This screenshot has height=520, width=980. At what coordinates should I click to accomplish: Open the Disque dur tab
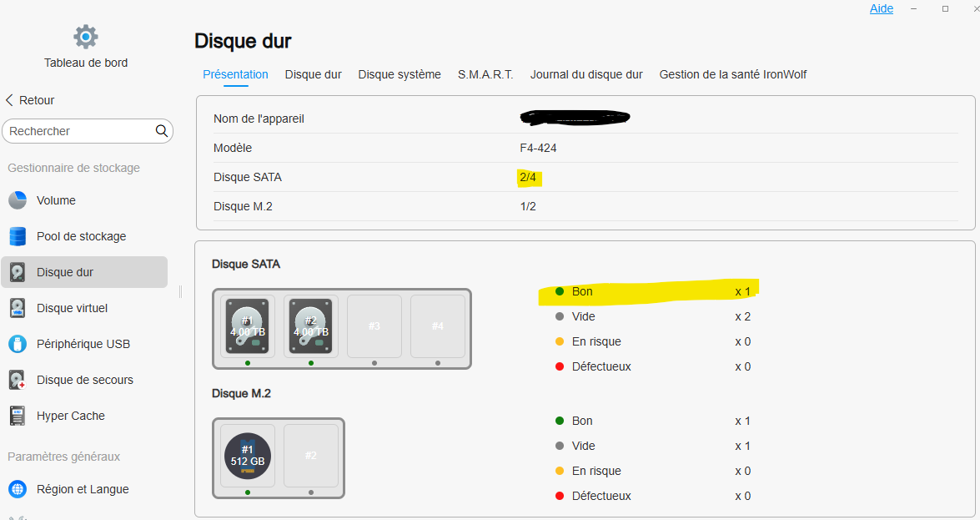313,74
